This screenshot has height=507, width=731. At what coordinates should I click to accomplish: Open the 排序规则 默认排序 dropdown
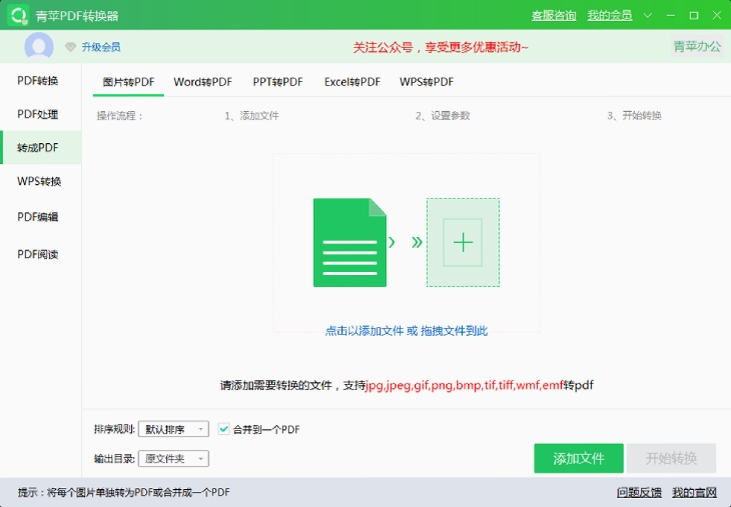pos(173,429)
